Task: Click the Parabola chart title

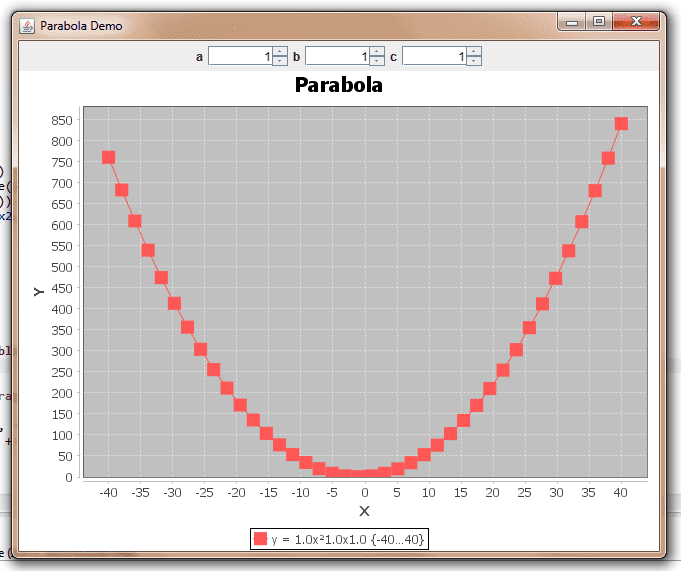Action: [x=339, y=86]
